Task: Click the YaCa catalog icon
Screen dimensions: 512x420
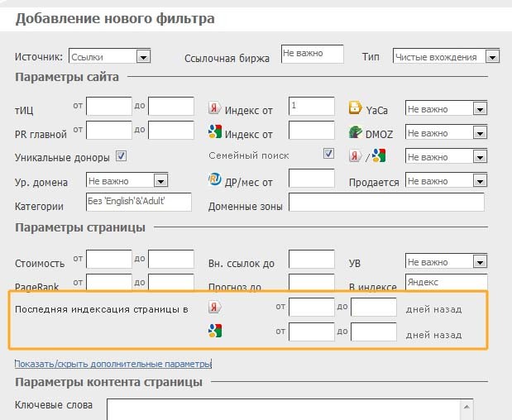Action: point(355,108)
